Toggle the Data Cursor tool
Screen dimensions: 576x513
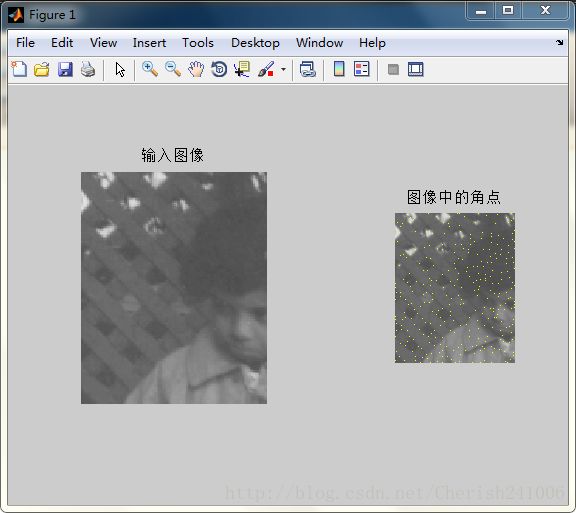pyautogui.click(x=242, y=69)
